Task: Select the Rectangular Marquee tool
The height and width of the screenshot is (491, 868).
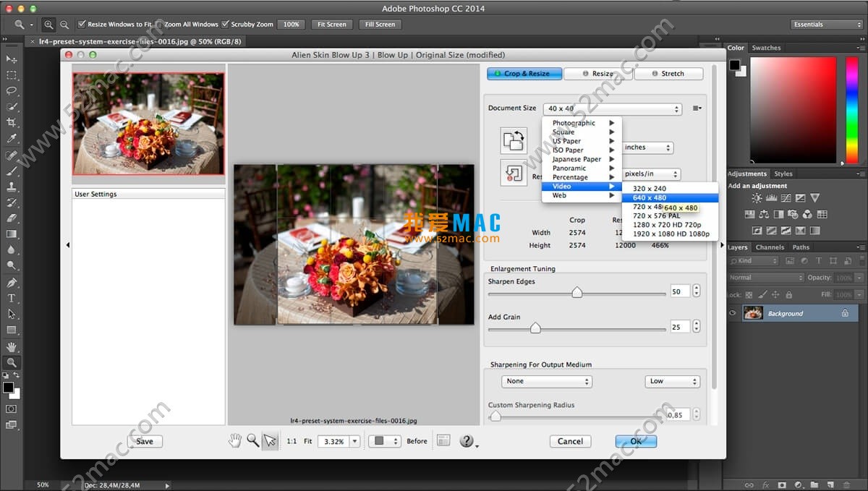Action: [12, 75]
